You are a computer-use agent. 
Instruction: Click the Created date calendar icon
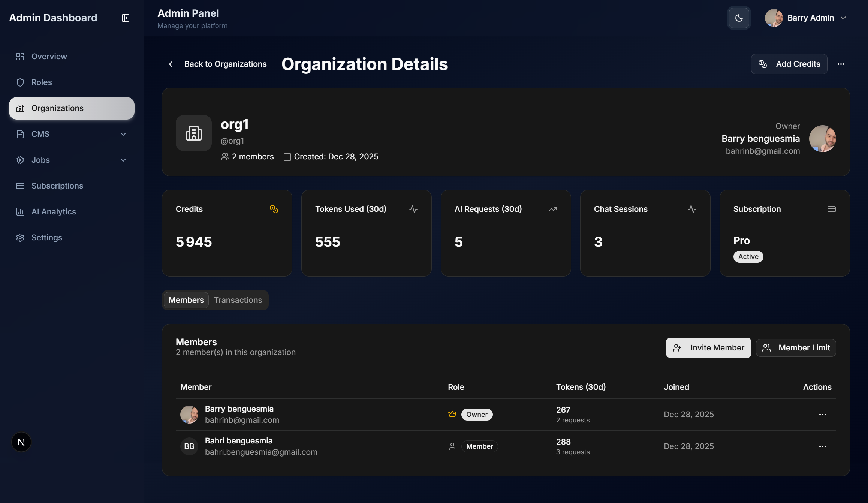287,157
